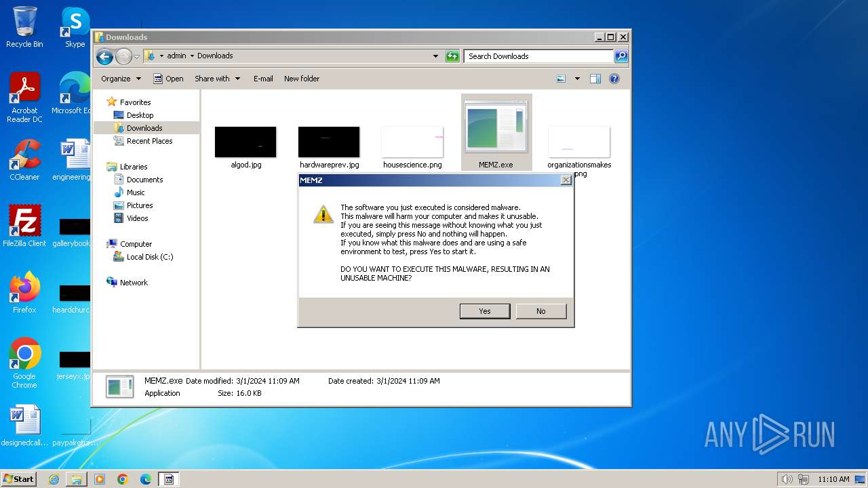
Task: Click the warning triangle icon in MEMZ dialog
Action: (x=322, y=214)
